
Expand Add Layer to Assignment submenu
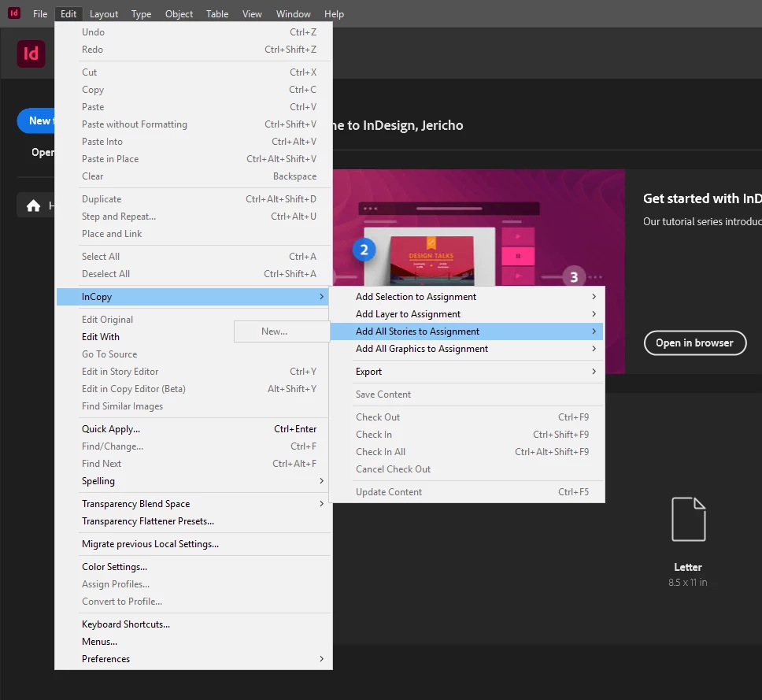(x=467, y=314)
